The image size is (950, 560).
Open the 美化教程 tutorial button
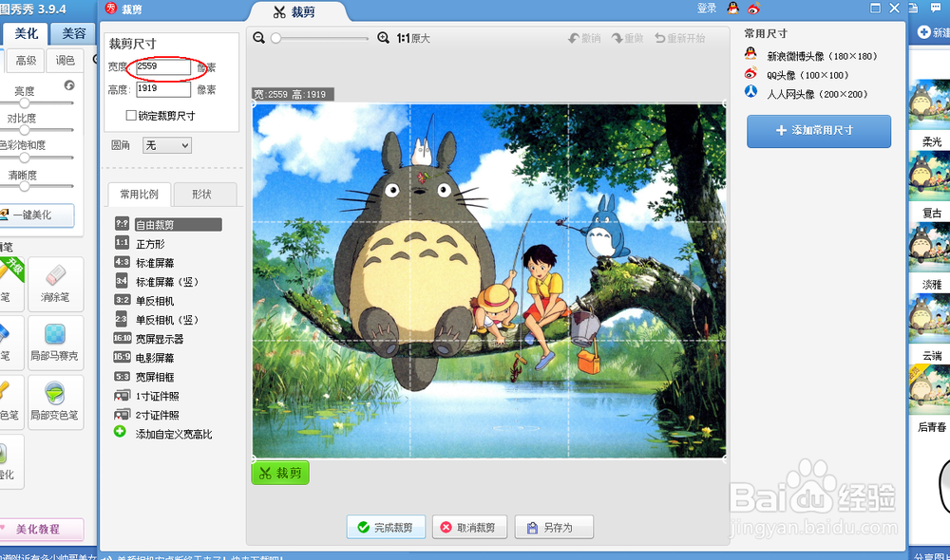click(40, 529)
